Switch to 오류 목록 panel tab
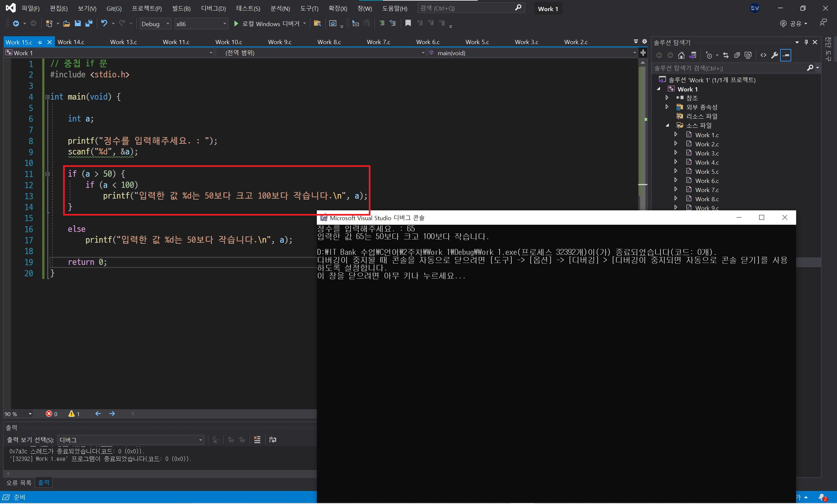Image resolution: width=837 pixels, height=504 pixels. 19,483
